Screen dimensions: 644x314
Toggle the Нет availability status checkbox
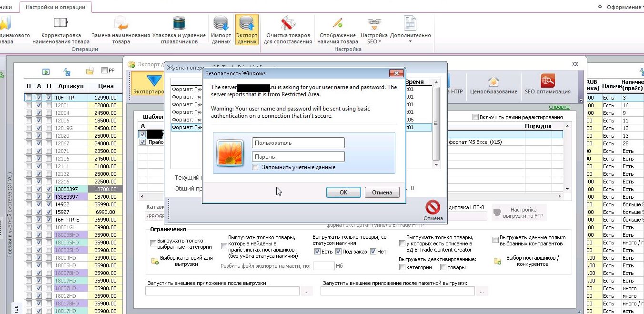coord(373,252)
